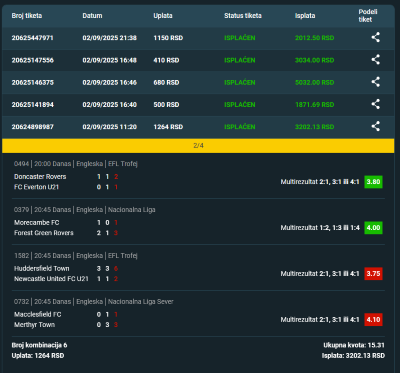Click ISPLAĆEN status of ticket 20625447971

pos(240,38)
